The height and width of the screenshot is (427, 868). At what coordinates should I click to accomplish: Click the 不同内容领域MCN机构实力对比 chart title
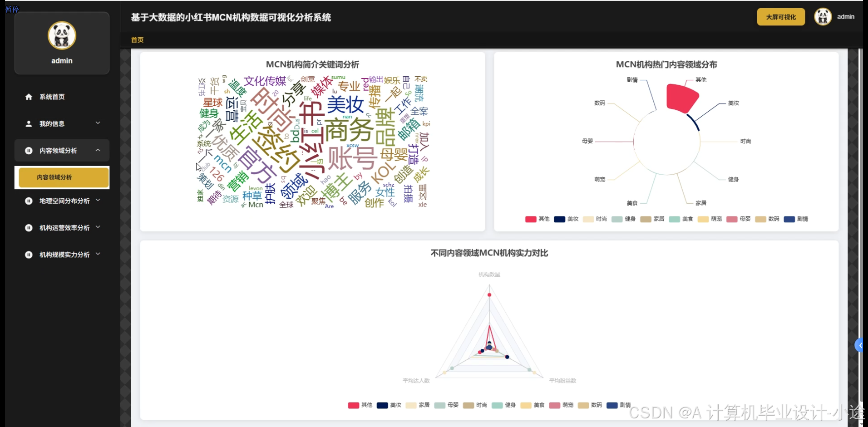[489, 253]
